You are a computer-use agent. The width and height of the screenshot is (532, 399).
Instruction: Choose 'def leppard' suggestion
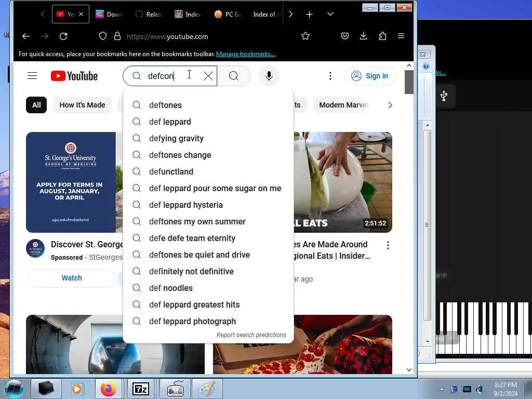click(x=208, y=122)
